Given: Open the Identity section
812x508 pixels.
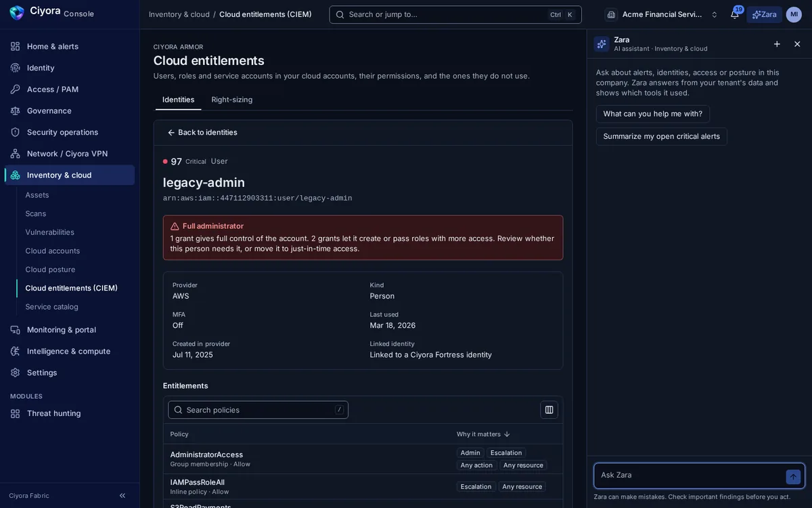Looking at the screenshot, I should point(70,68).
